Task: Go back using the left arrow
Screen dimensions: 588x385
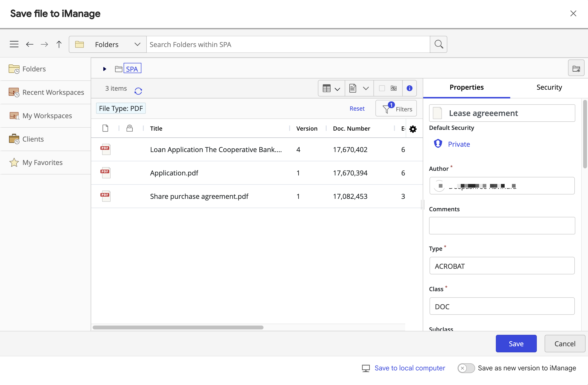Action: (30, 44)
